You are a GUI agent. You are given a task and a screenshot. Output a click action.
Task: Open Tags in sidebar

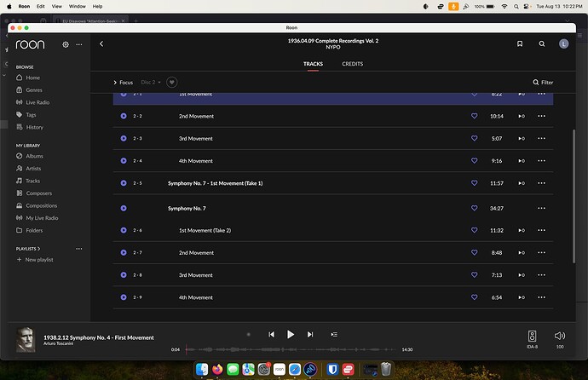tap(26, 115)
